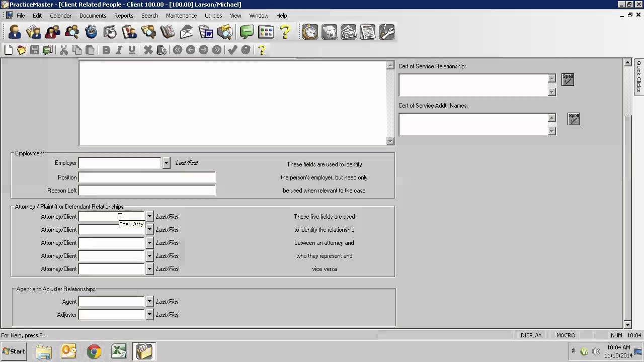Screen dimensions: 644x362
Task: Create a new record with blank page icon
Action: tap(9, 50)
